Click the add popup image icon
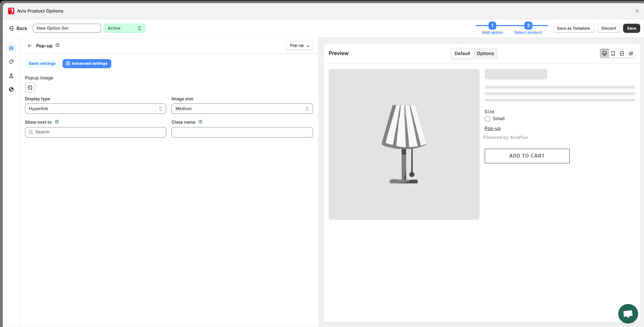Image resolution: width=644 pixels, height=327 pixels. [30, 88]
